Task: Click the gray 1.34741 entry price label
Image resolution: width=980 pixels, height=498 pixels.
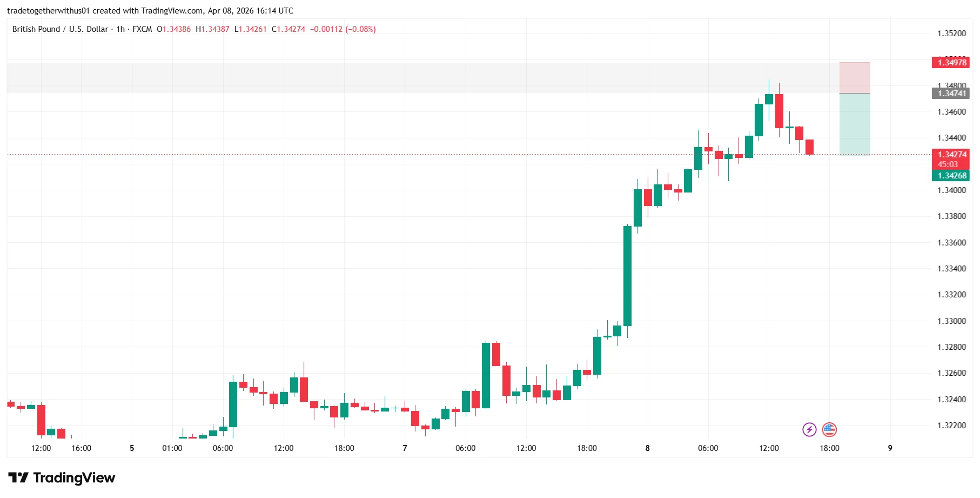Action: click(x=950, y=94)
